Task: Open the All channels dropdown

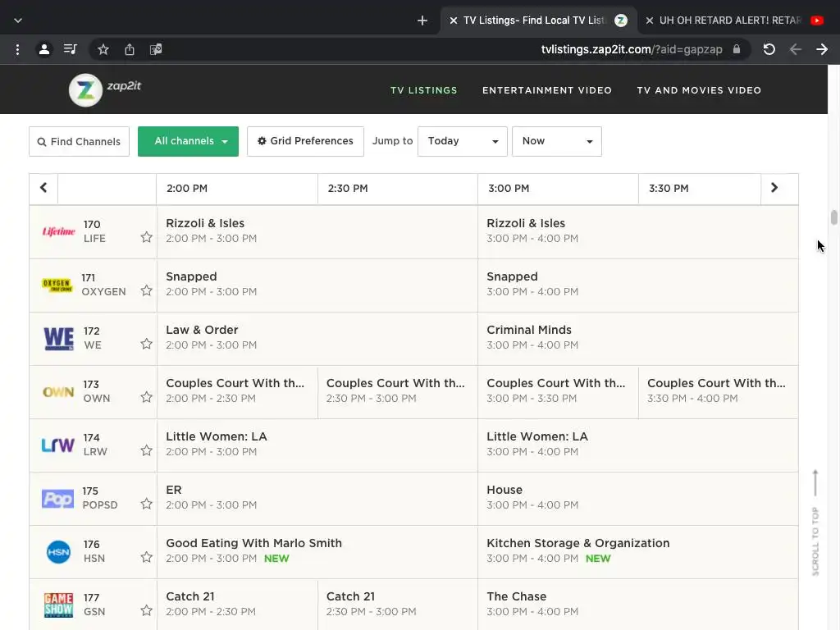Action: tap(188, 141)
